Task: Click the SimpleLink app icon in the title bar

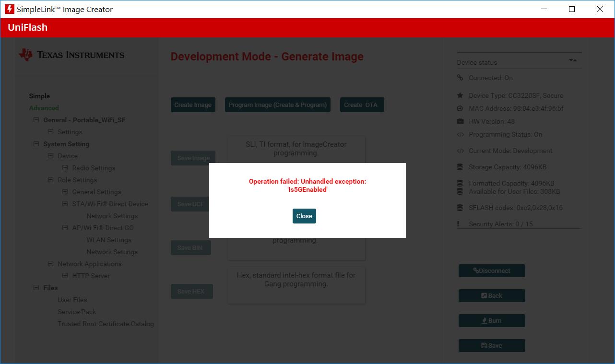Action: (x=9, y=9)
